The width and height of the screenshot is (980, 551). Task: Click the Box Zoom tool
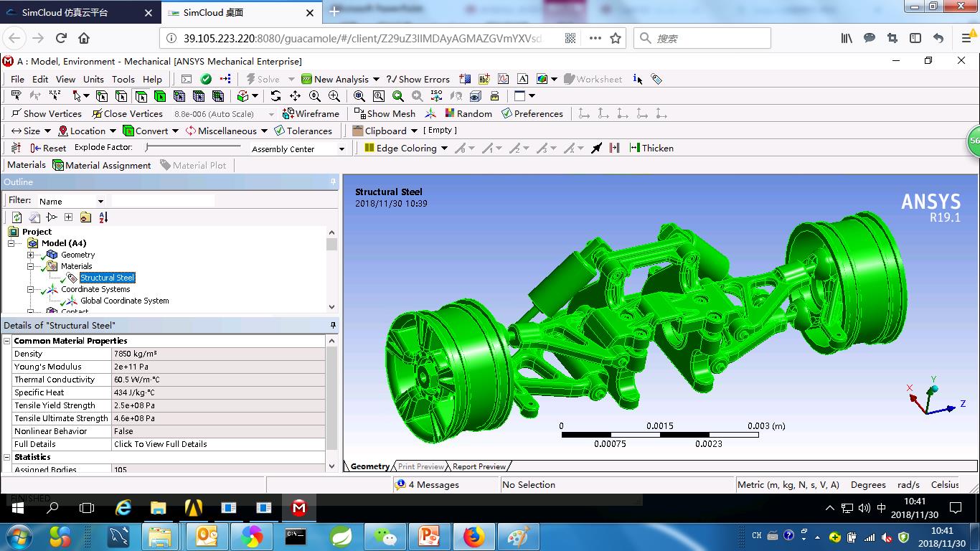tap(378, 96)
